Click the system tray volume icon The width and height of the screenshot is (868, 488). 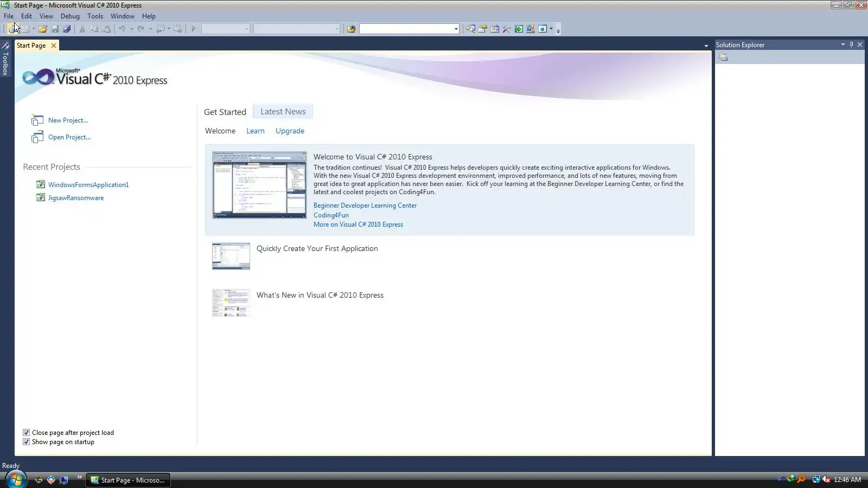coord(826,479)
